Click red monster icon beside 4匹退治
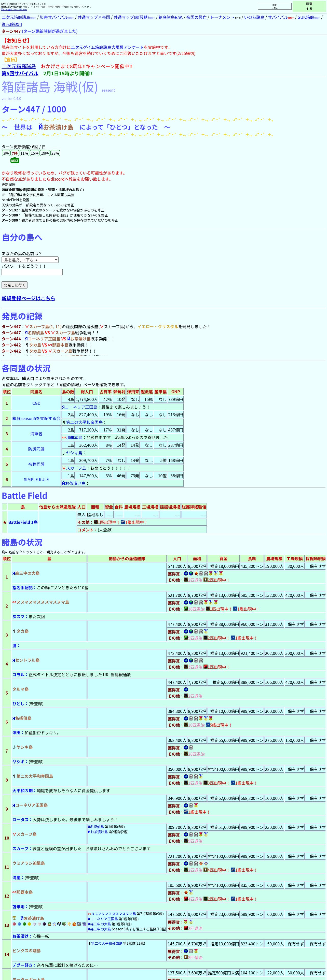The image size is (327, 980). tap(186, 899)
